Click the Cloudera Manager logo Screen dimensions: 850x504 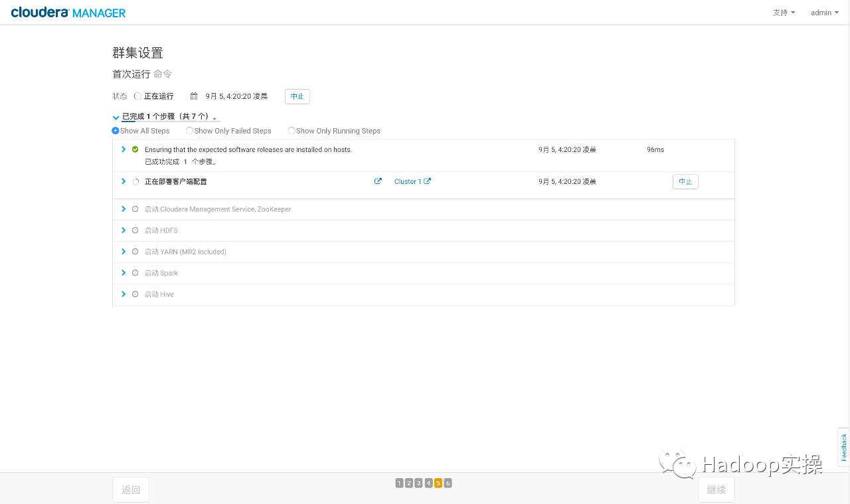pos(68,12)
